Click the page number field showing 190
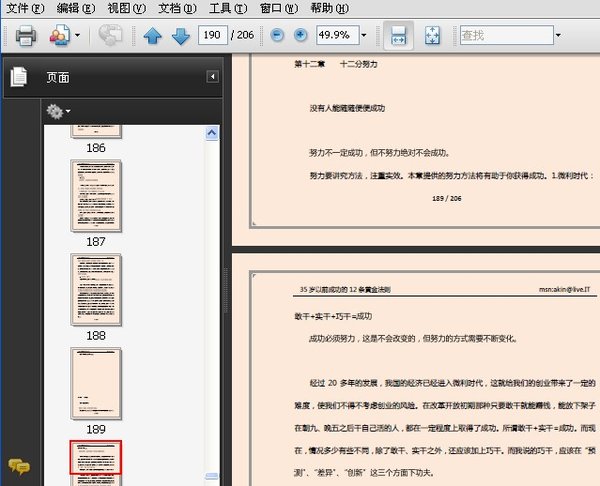 213,35
